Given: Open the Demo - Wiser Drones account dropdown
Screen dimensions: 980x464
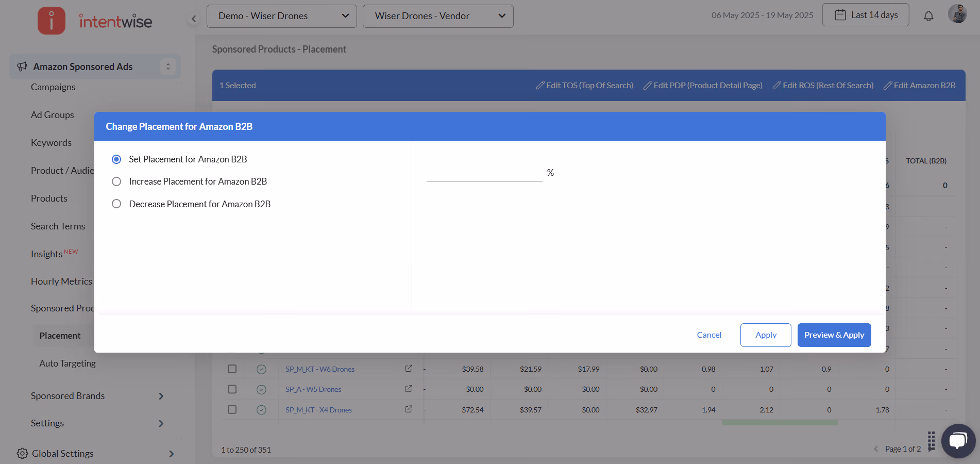Looking at the screenshot, I should tap(282, 16).
